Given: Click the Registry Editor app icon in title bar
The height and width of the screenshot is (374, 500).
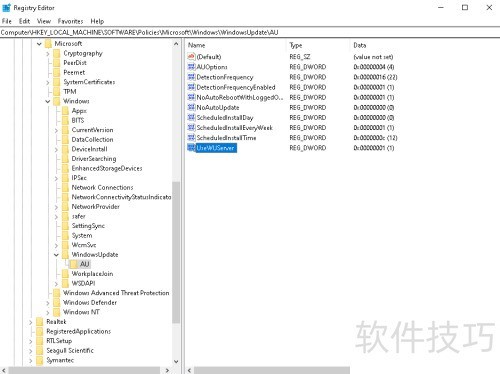Looking at the screenshot, I should (6, 8).
